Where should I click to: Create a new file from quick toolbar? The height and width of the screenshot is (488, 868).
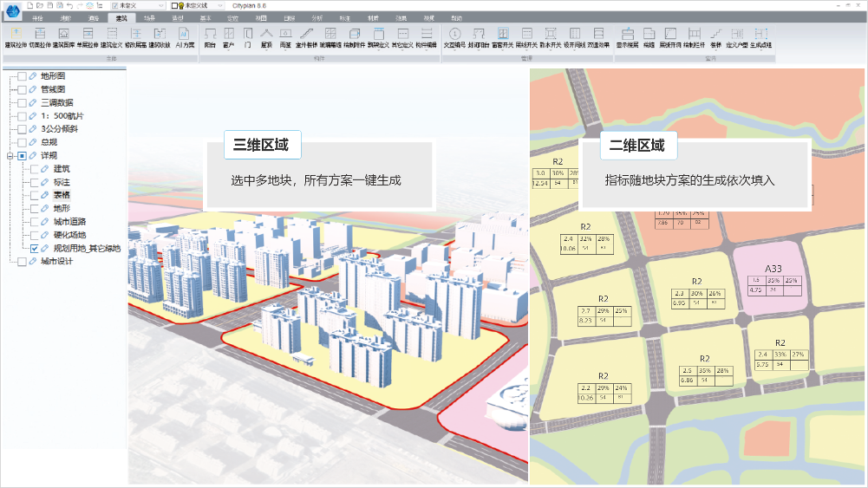[x=30, y=5]
